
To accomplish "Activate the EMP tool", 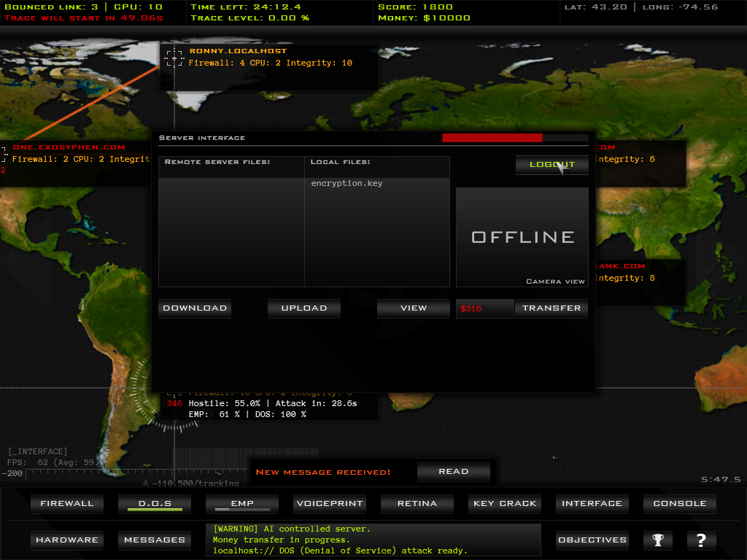I will [241, 504].
